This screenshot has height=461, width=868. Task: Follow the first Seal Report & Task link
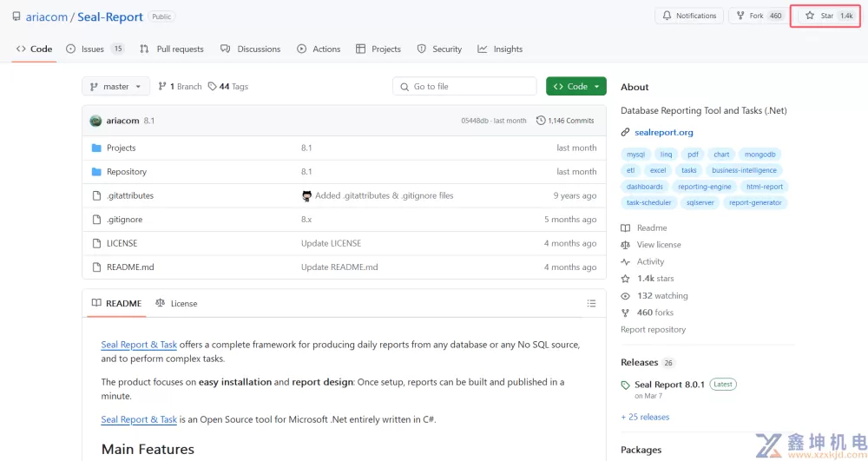coord(139,345)
